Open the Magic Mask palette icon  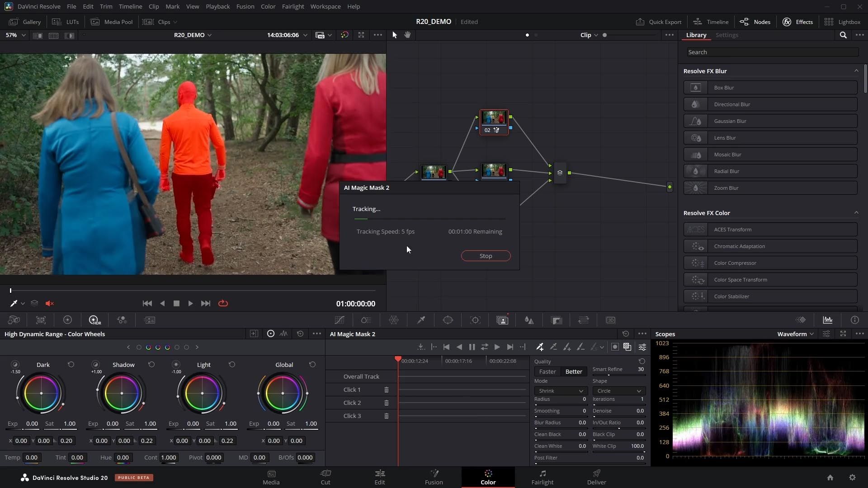(502, 320)
